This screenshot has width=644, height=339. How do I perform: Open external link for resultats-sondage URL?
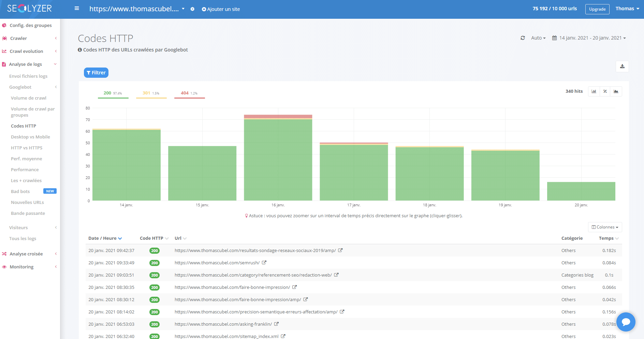340,250
